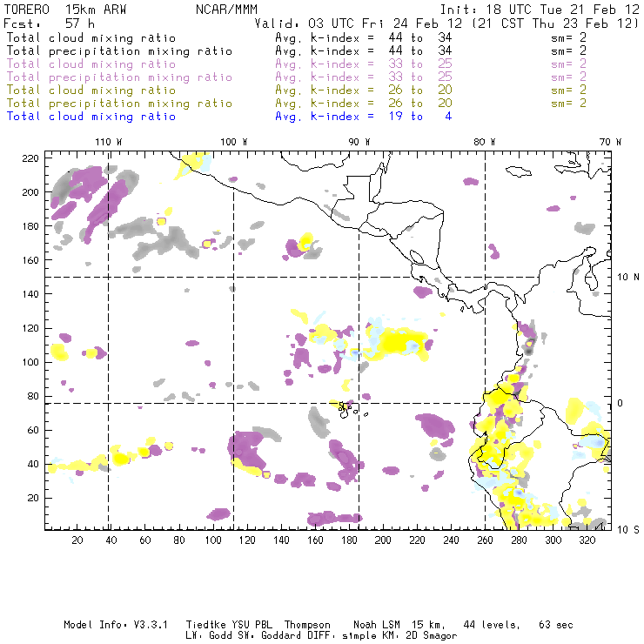The height and width of the screenshot is (644, 644).
Task: Select the "100 W" longitude label
Action: [234, 142]
